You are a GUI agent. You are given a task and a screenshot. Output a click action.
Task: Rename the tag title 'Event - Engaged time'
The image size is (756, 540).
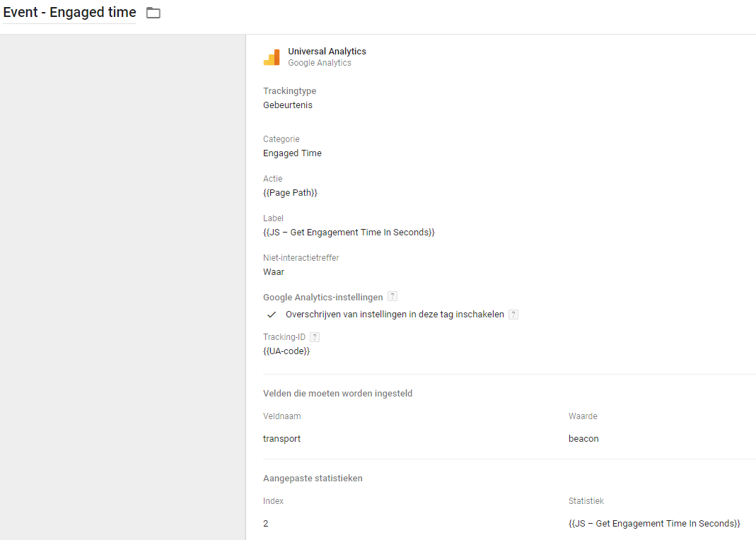click(x=69, y=13)
